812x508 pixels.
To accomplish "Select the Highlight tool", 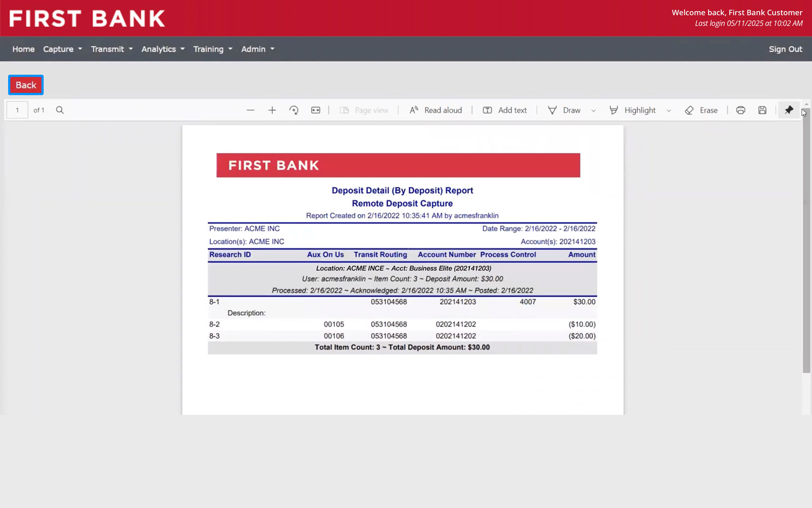I will [x=632, y=110].
